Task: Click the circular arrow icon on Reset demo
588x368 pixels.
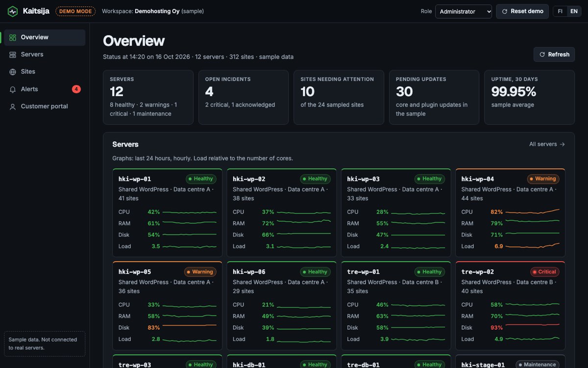Action: 505,11
